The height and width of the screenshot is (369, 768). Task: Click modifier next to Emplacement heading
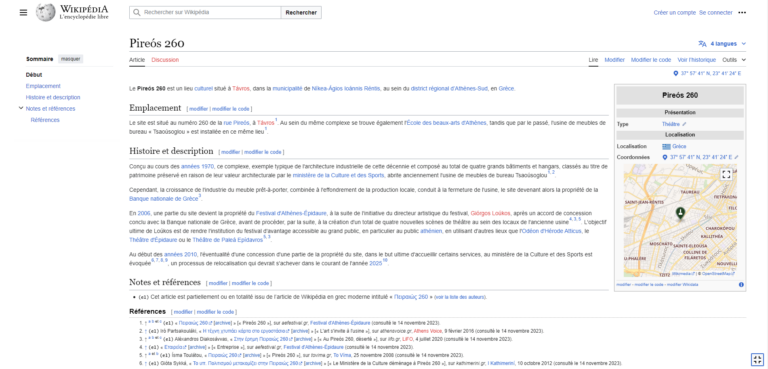[x=198, y=109]
